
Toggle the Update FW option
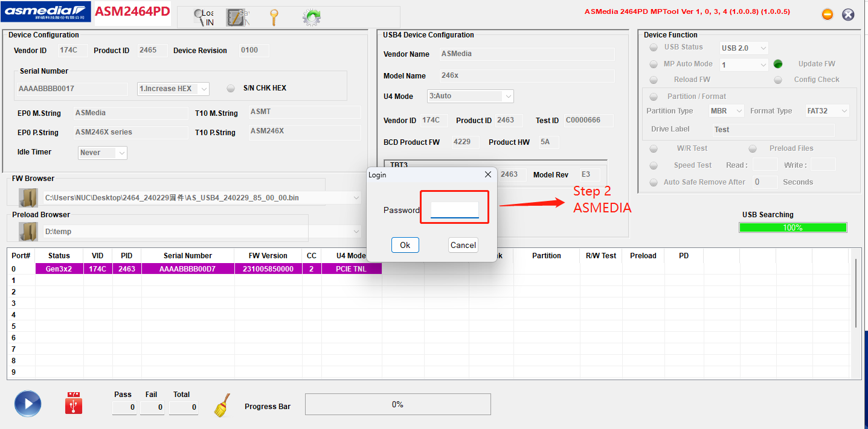click(778, 64)
